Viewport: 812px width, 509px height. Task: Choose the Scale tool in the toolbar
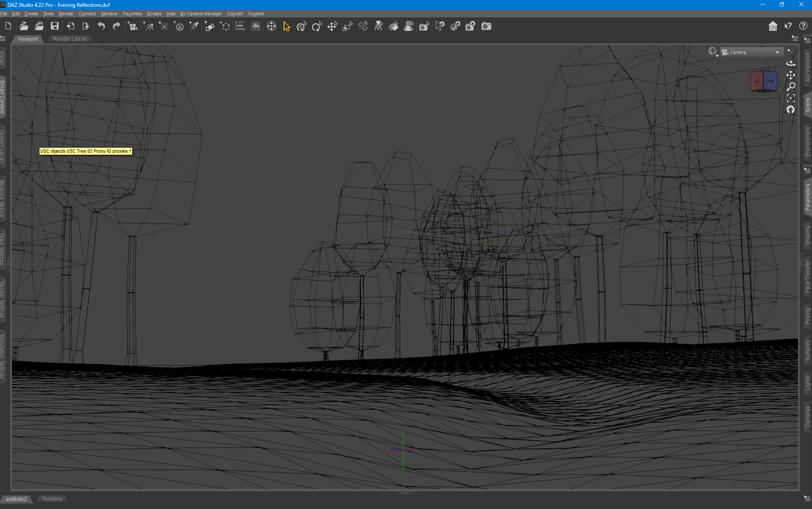[347, 26]
